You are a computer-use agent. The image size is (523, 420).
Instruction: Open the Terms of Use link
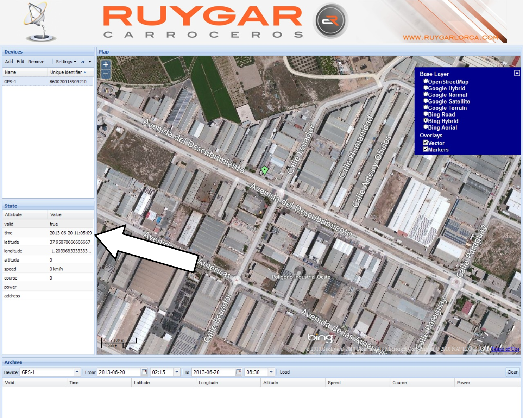coord(505,349)
